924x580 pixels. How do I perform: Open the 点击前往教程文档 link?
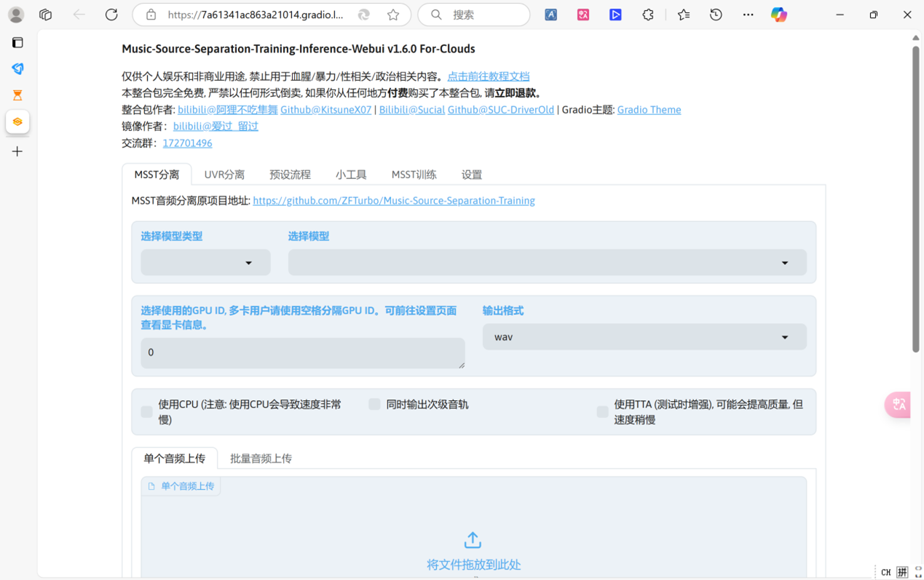pos(488,76)
